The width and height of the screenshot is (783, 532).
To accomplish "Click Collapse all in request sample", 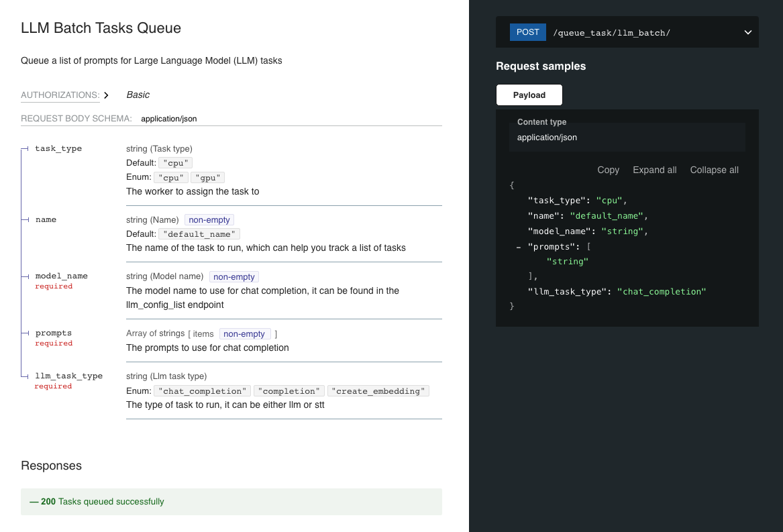I will pyautogui.click(x=714, y=170).
